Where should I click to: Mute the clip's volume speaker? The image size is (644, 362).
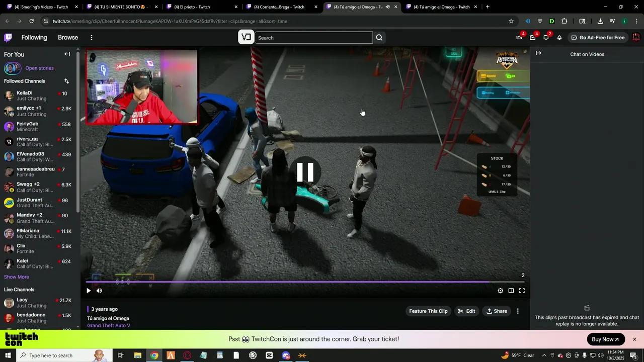coord(99,291)
